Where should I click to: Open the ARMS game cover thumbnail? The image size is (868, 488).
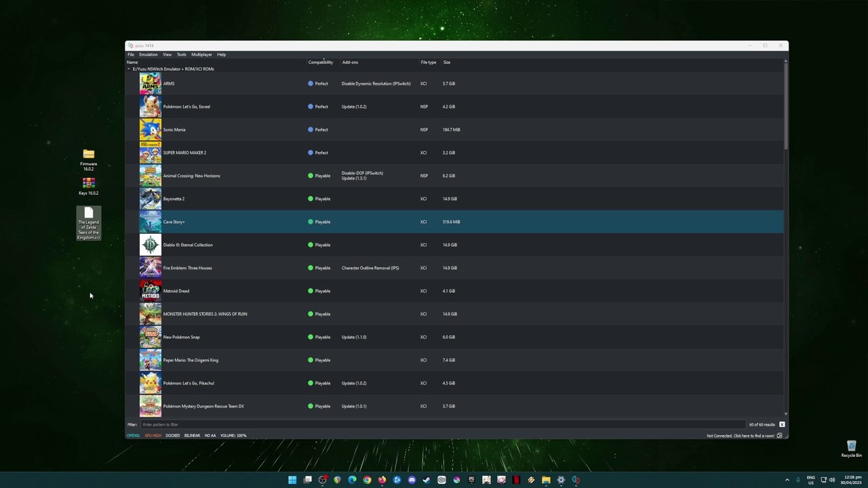(151, 83)
